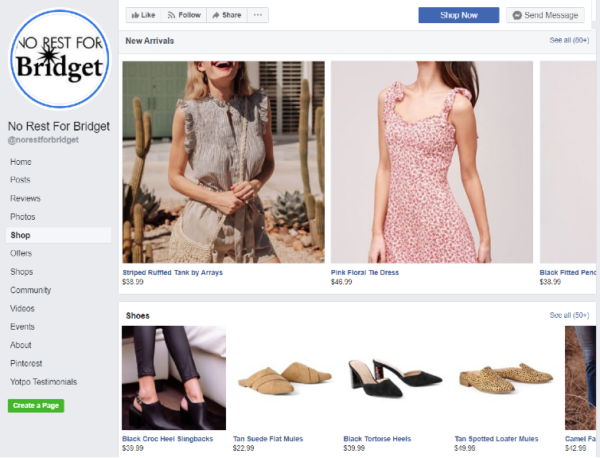
Task: Click the Share arrow button
Action: click(226, 15)
